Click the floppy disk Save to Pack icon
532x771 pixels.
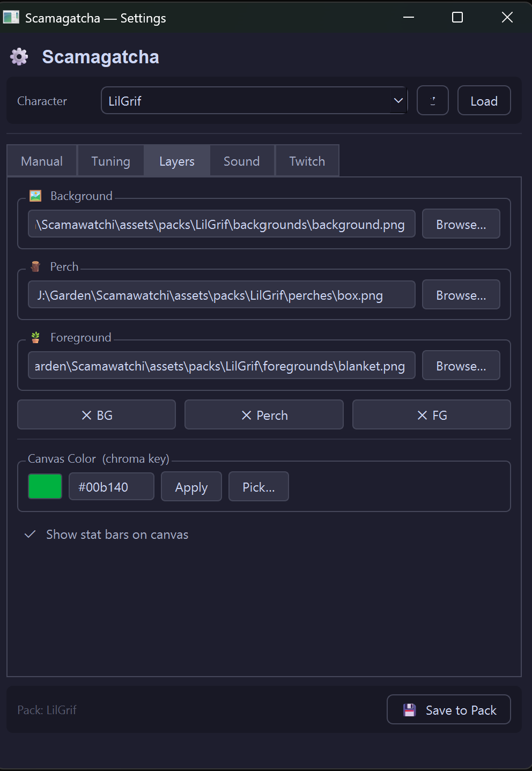click(410, 710)
